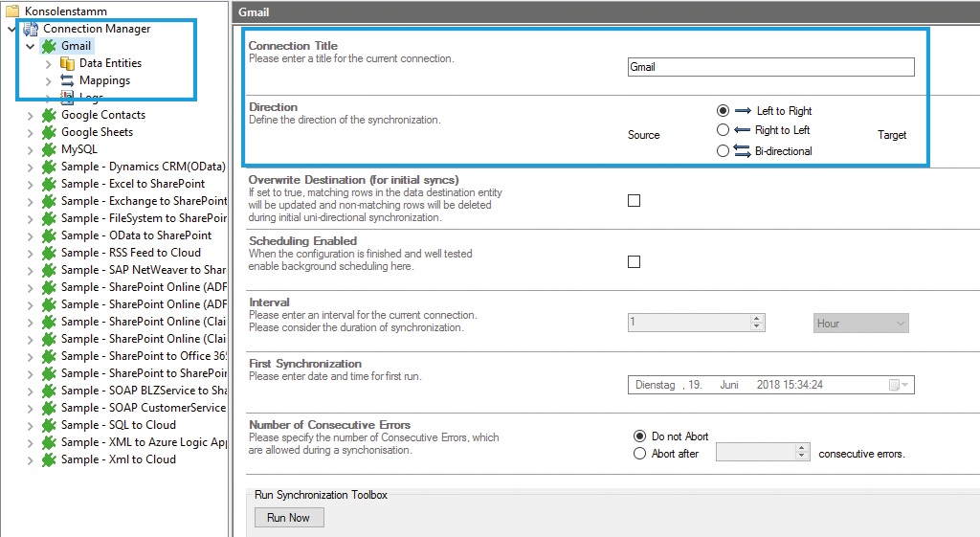Click the Google Sheets connection icon
Image resolution: width=980 pixels, height=537 pixels.
[49, 132]
